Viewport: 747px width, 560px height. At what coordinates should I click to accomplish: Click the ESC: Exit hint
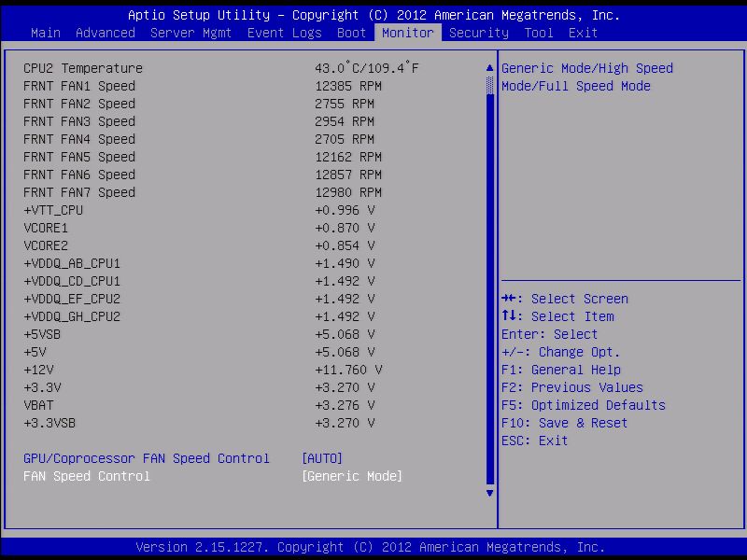[x=534, y=441]
